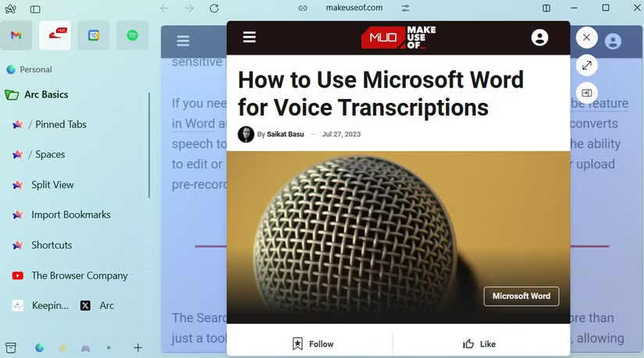Click the Jul 27, 2023 date

(x=341, y=134)
